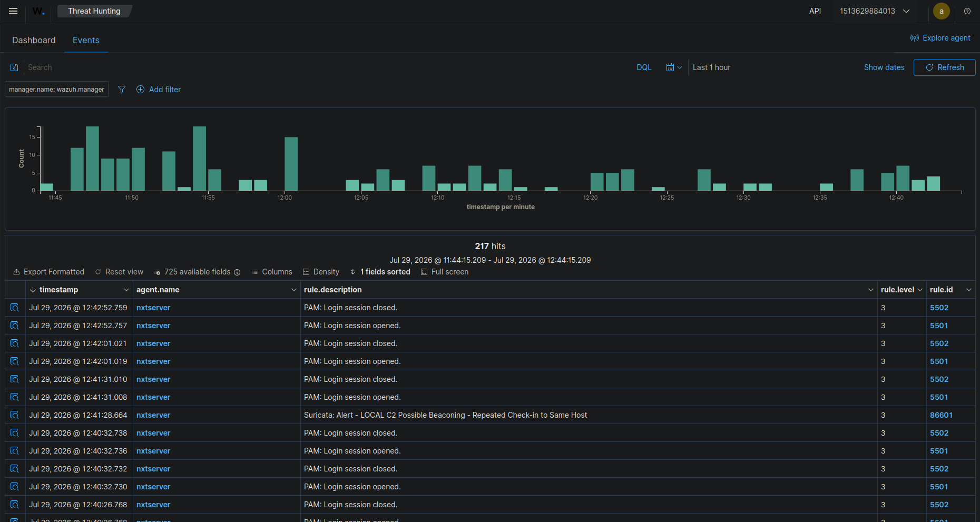Expand timestamp column options
Screen dimensions: 980x522
coord(126,290)
